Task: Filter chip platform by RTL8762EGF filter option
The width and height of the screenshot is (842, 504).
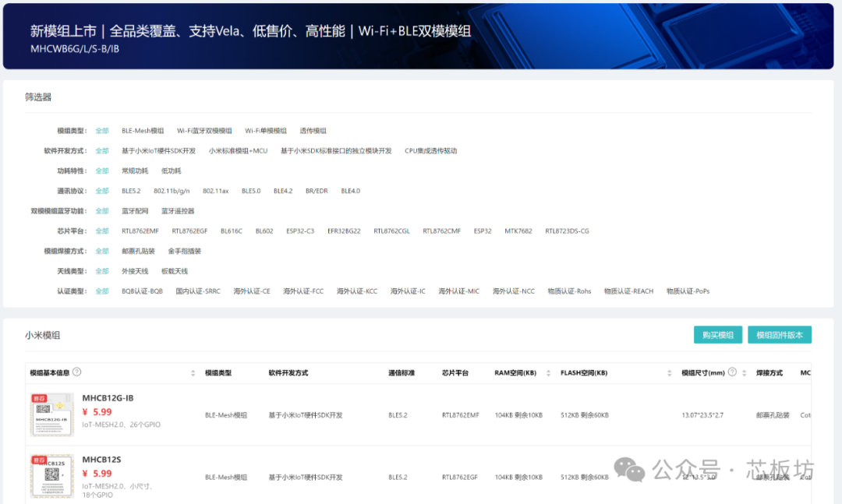Action: [x=189, y=231]
